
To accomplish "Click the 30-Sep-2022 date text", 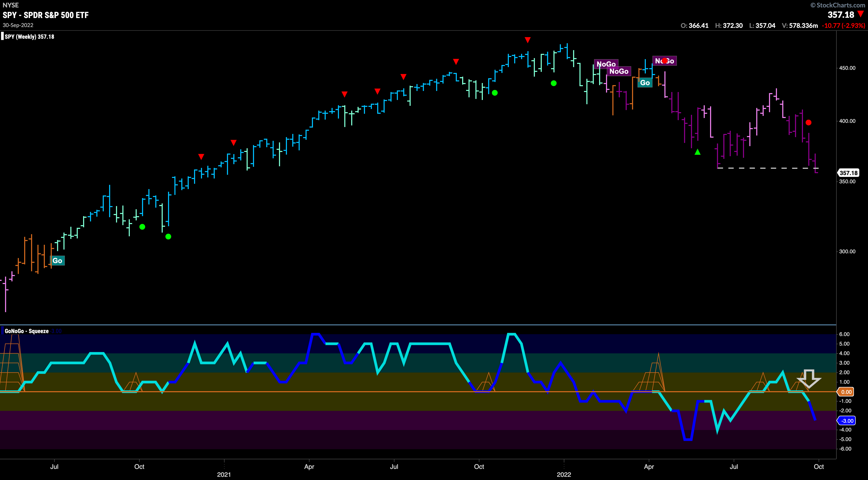I will click(x=18, y=25).
